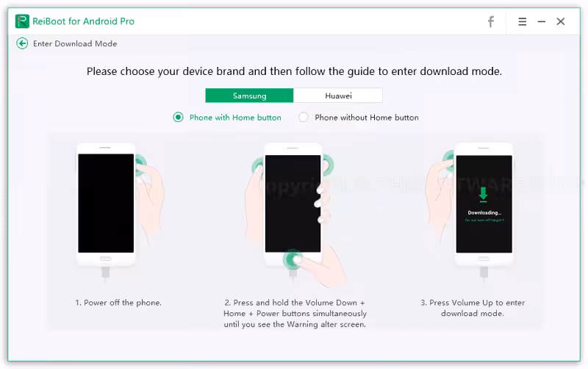Click the back arrow icon
The image size is (588, 369).
click(22, 43)
